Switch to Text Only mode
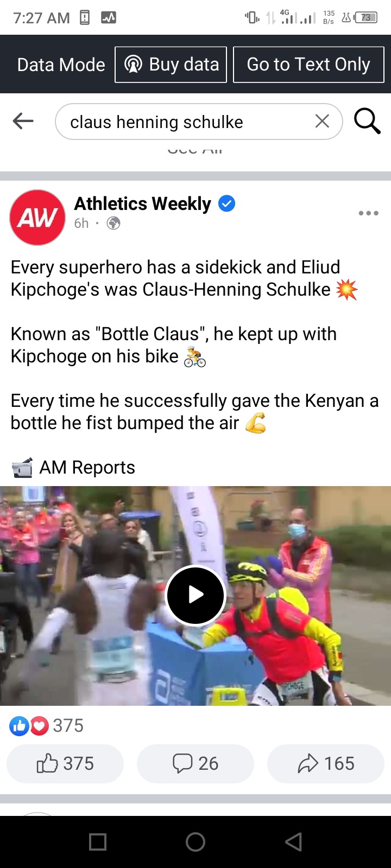Viewport: 391px width, 868px height. tap(308, 65)
